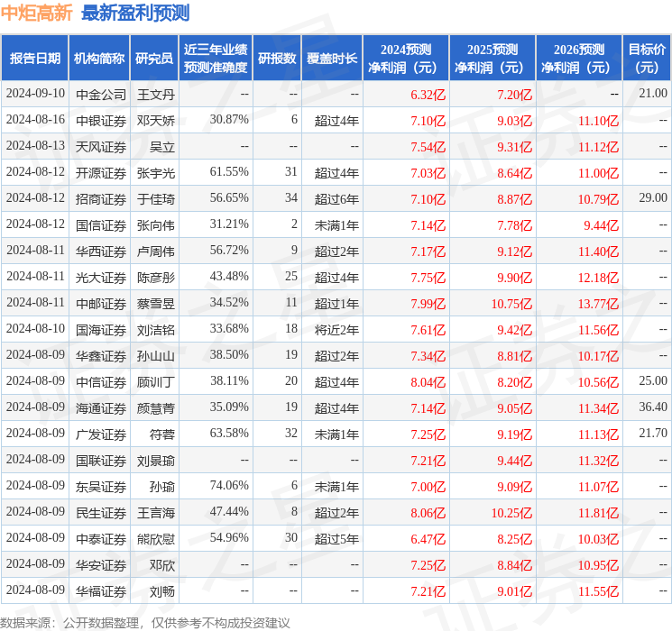Viewport: 672px width, 631px height.
Task: Select the 广发证券 institution cell
Action: [101, 434]
